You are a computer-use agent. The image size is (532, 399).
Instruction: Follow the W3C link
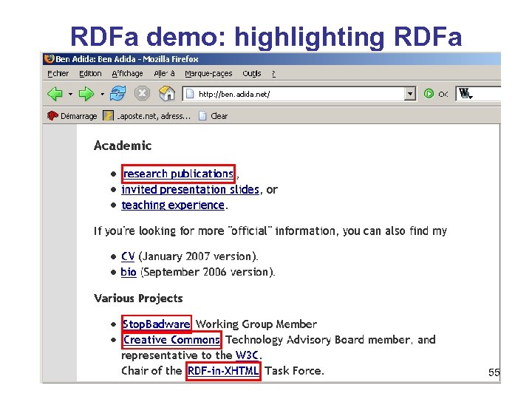248,355
